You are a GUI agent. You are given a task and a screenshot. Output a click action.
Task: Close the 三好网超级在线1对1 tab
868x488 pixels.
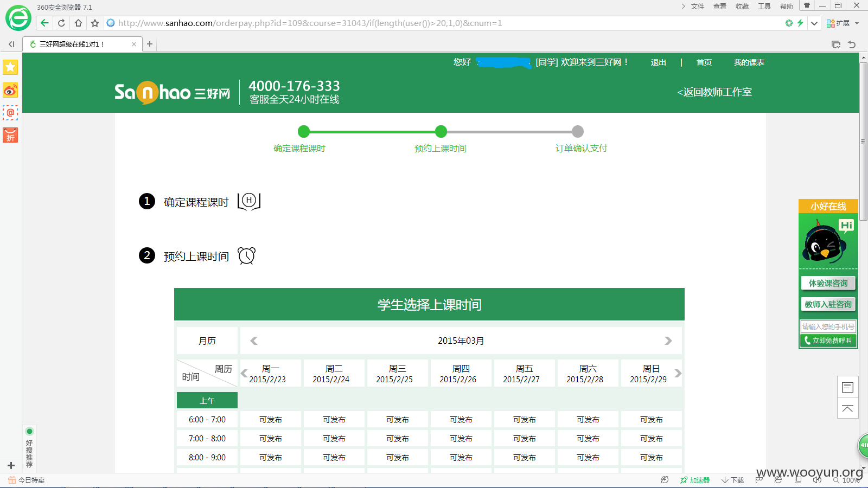coord(134,44)
